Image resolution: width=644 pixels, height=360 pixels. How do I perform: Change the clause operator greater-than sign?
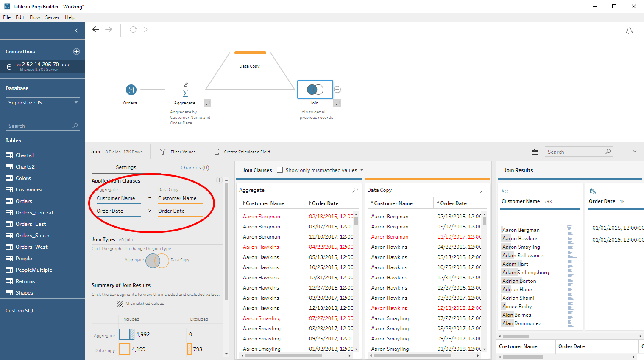point(150,211)
